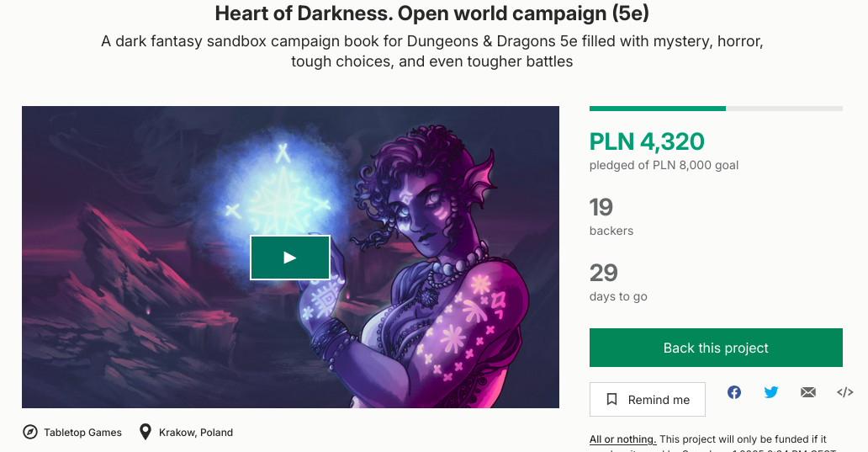The width and height of the screenshot is (868, 452).
Task: Open the Tabletop Games category link
Action: 82,433
